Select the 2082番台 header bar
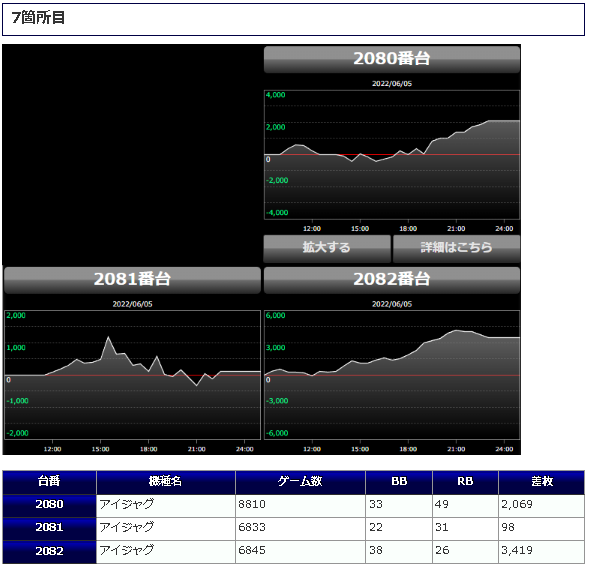589x571 pixels. [392, 280]
